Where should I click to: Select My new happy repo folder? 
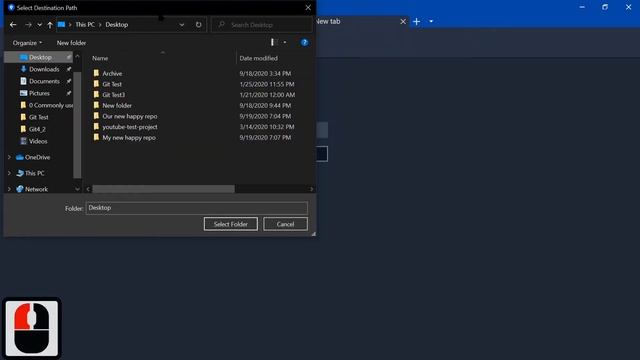point(129,138)
